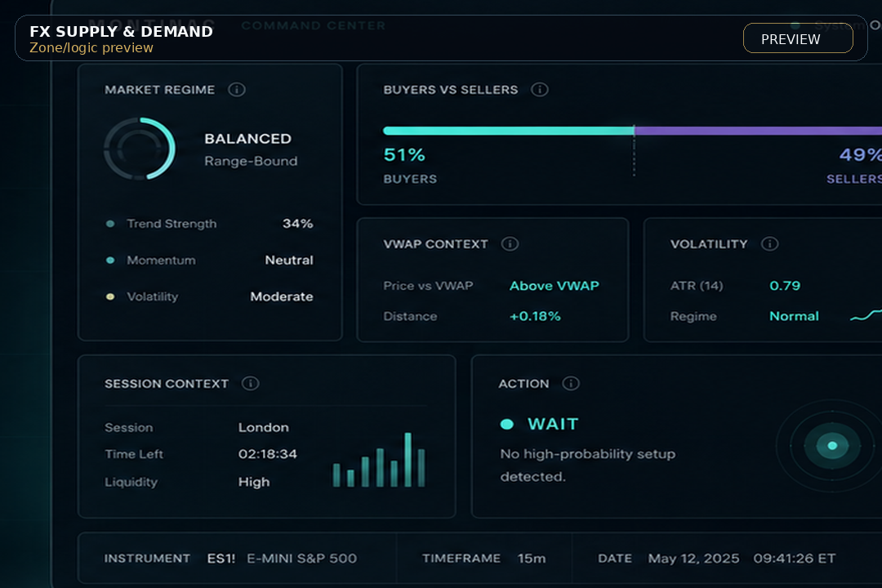Open Volatility panel info icon
This screenshot has width=882, height=588.
[769, 243]
